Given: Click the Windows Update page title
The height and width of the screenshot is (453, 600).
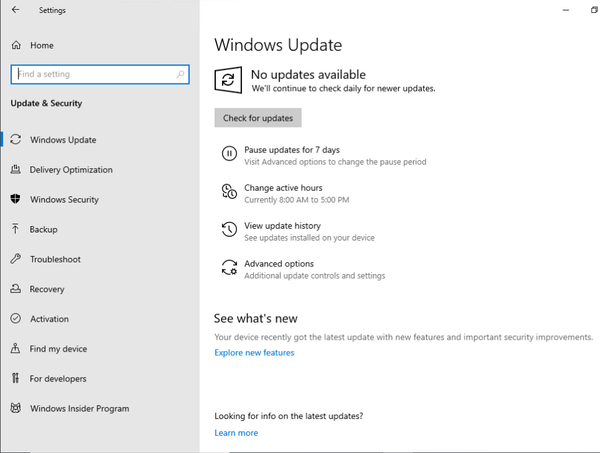Looking at the screenshot, I should [x=278, y=45].
